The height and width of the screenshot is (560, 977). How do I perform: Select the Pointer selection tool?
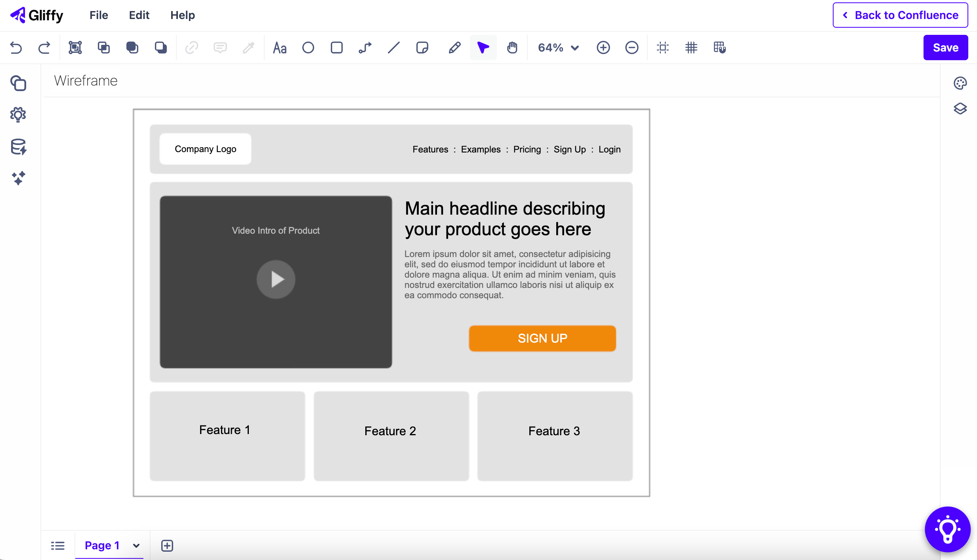[483, 48]
